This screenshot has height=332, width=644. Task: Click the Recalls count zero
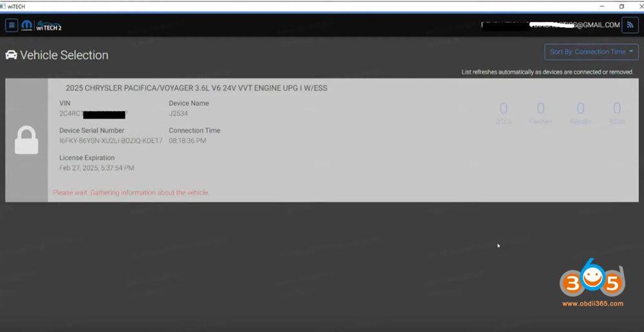pos(580,109)
